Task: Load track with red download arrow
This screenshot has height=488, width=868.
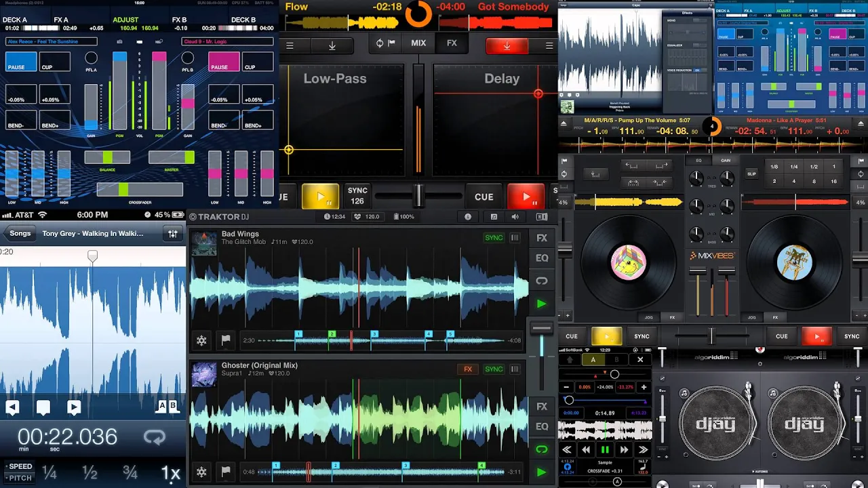Action: [x=507, y=45]
